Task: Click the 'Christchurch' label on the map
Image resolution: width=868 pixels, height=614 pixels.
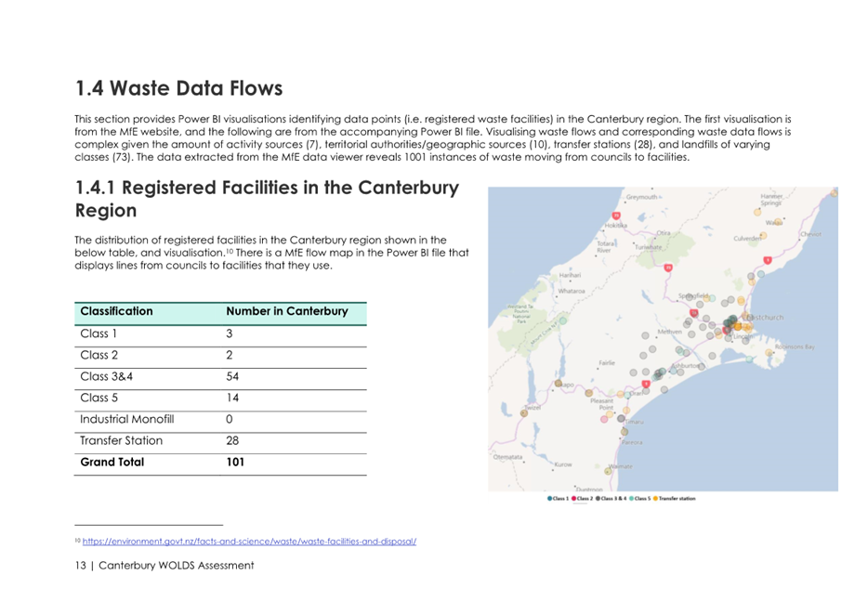Action: point(764,318)
